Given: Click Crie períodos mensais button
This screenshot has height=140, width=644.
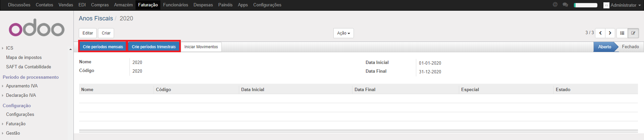Looking at the screenshot, I should click(103, 47).
